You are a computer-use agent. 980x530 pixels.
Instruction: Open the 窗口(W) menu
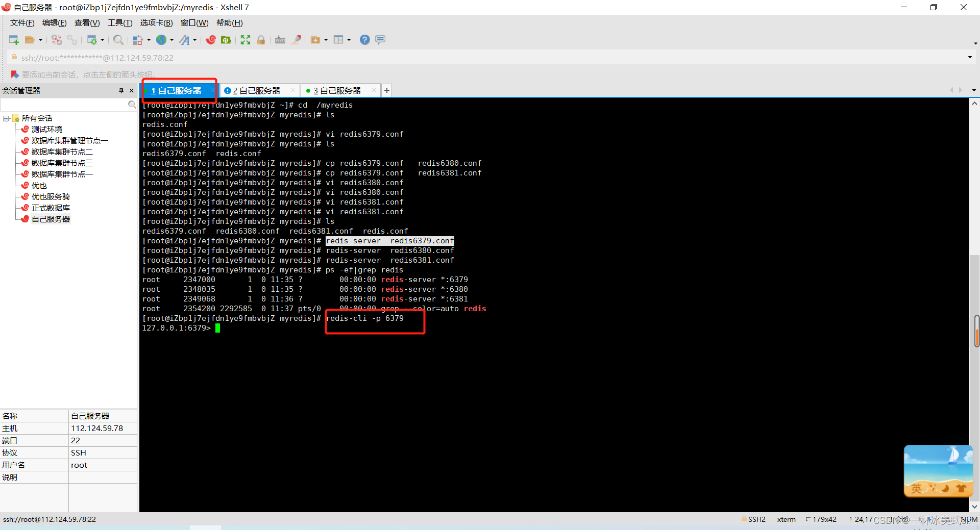point(194,23)
